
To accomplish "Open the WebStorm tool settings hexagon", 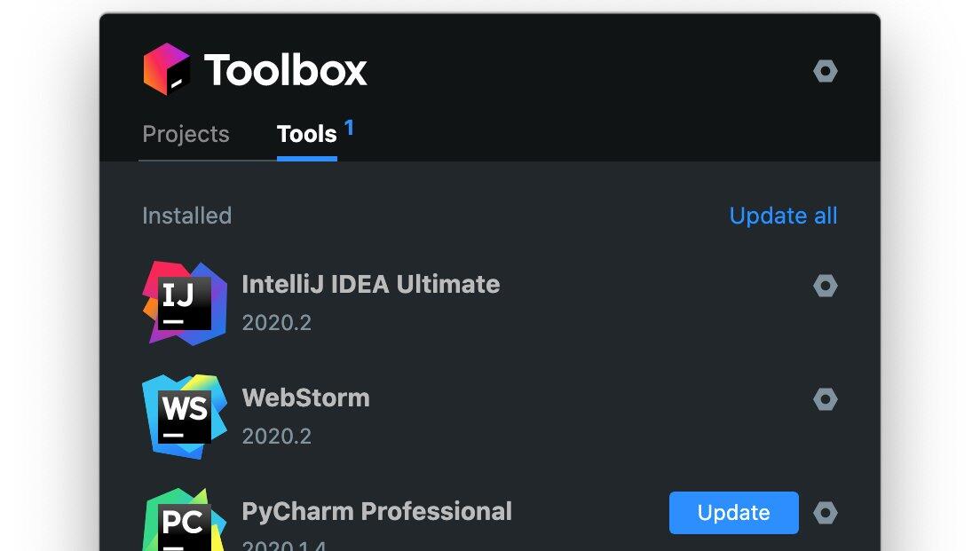I will 826,399.
